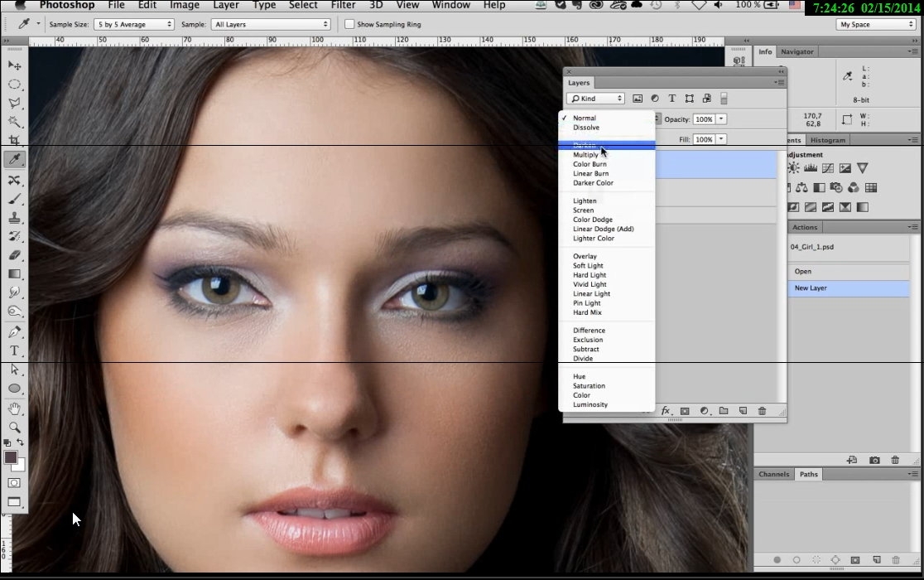Select the Move tool
The width and height of the screenshot is (924, 580).
coord(14,65)
